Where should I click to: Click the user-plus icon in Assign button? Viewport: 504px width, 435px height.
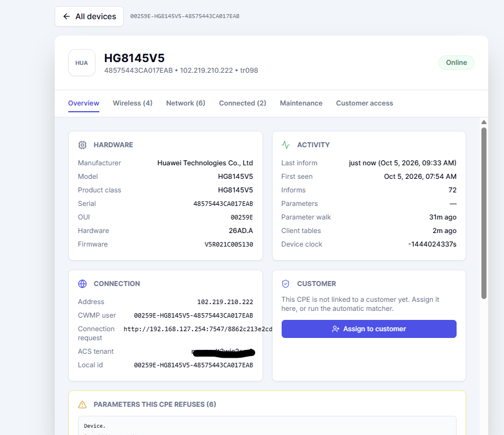tap(336, 329)
